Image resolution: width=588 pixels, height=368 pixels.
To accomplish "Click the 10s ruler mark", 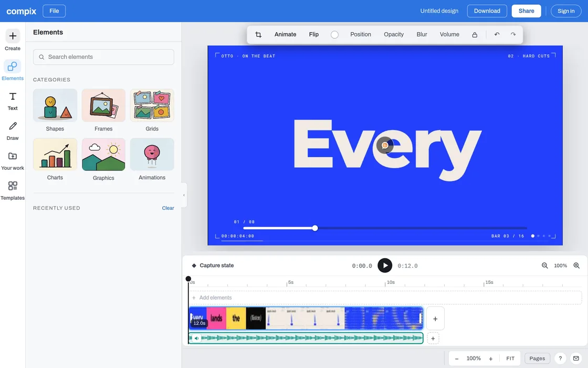I will tap(391, 282).
